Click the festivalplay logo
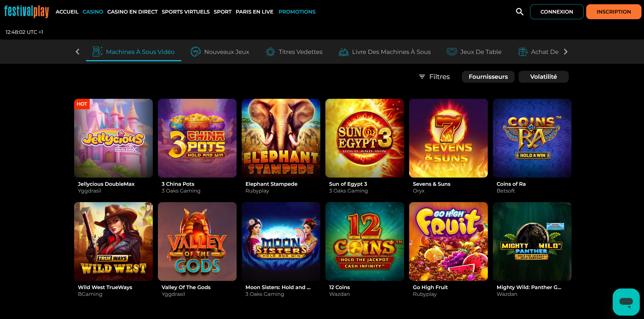This screenshot has height=319, width=644. click(x=27, y=12)
